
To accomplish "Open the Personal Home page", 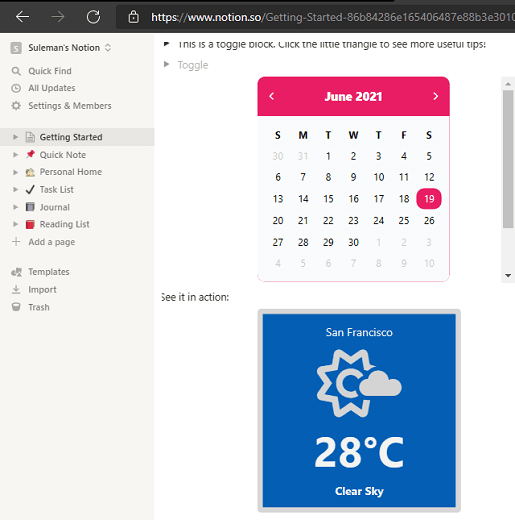I will pyautogui.click(x=71, y=172).
